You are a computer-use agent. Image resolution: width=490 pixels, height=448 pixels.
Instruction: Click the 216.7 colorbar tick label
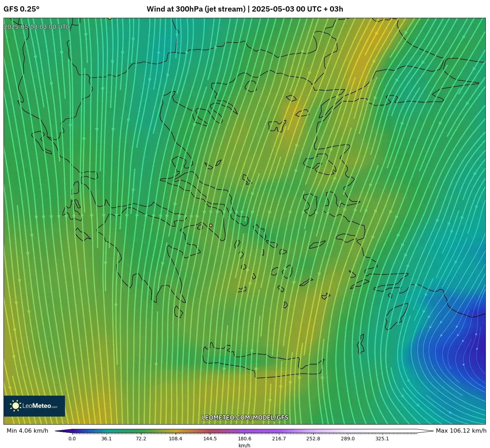[279, 439]
